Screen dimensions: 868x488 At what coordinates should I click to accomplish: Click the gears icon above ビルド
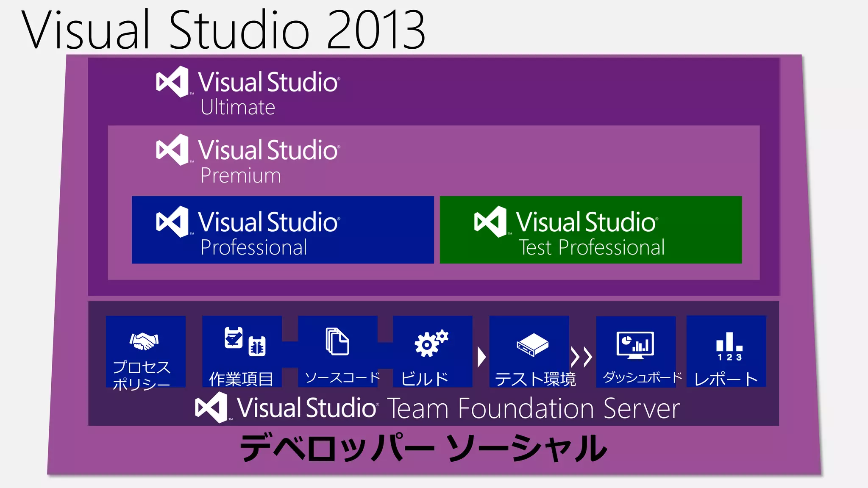tap(431, 343)
